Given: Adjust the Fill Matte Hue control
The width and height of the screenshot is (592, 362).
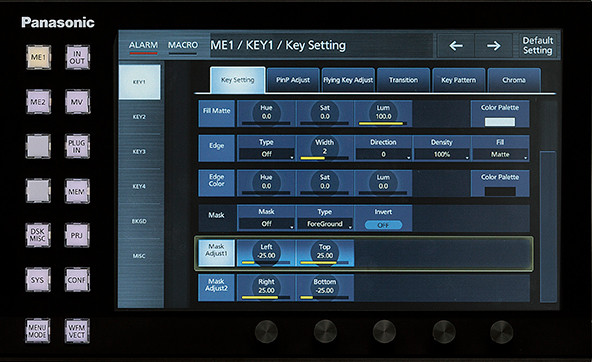Looking at the screenshot, I should tap(266, 113).
